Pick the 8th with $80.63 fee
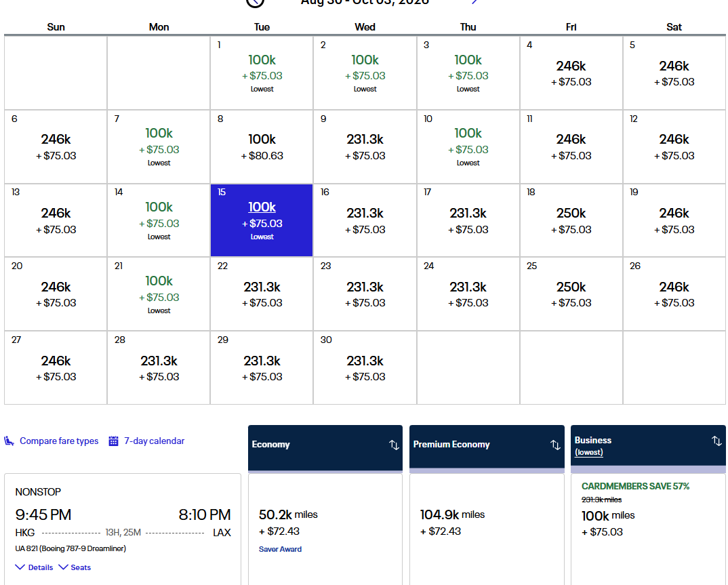The width and height of the screenshot is (728, 585). point(262,146)
